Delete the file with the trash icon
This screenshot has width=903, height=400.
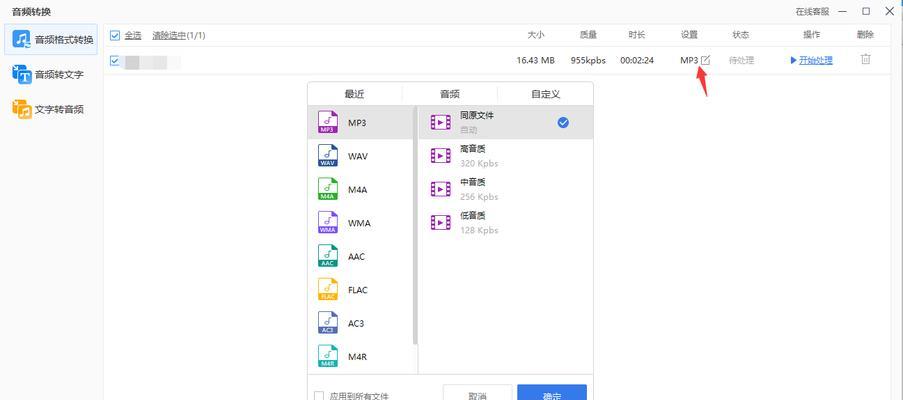[866, 59]
